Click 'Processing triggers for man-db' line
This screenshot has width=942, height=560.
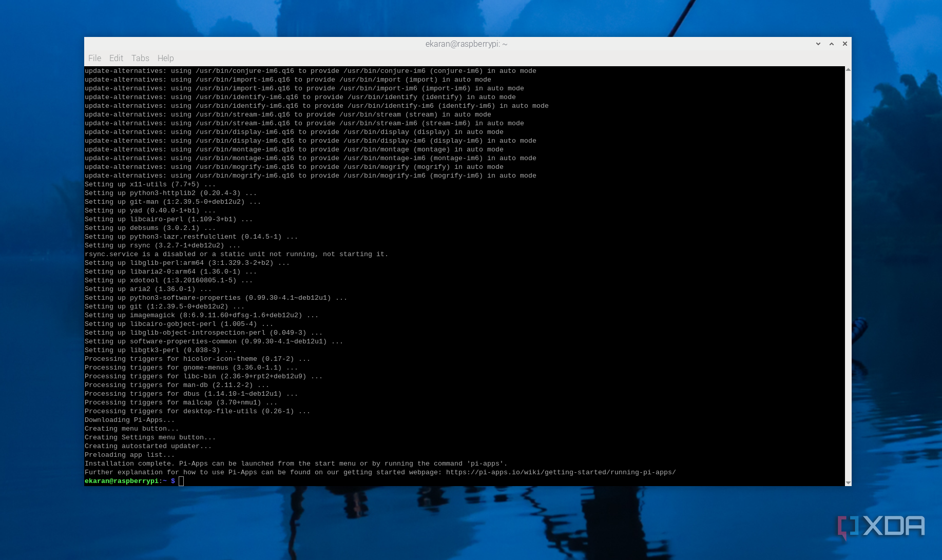point(177,385)
